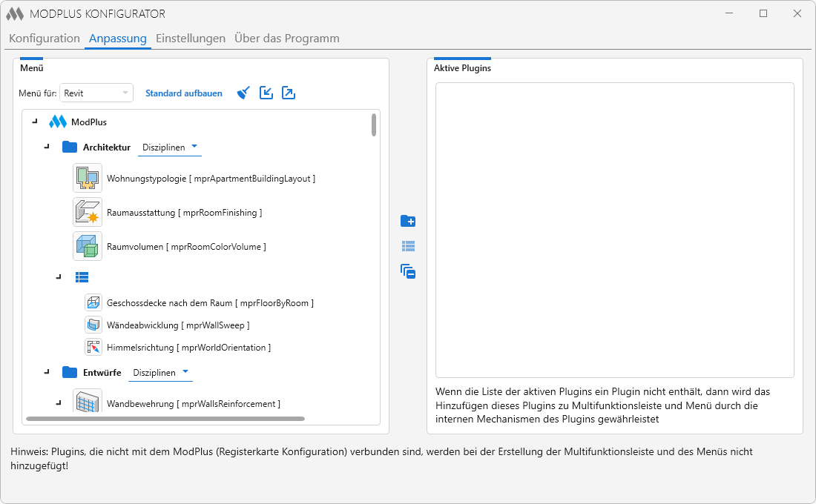Image resolution: width=816 pixels, height=504 pixels.
Task: Open the 'Menü für' Revit combo box
Action: [x=96, y=93]
